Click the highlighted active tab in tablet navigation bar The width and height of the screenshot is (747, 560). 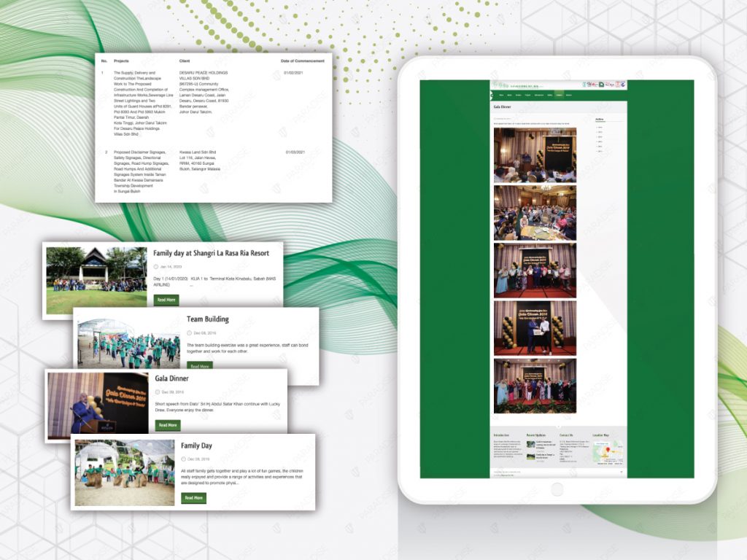click(x=559, y=96)
